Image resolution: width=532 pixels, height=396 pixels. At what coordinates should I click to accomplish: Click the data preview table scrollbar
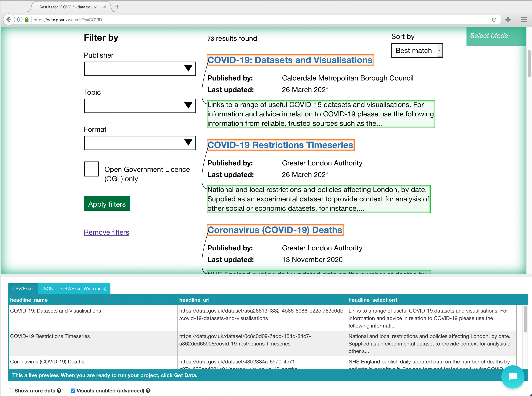pyautogui.click(x=525, y=319)
